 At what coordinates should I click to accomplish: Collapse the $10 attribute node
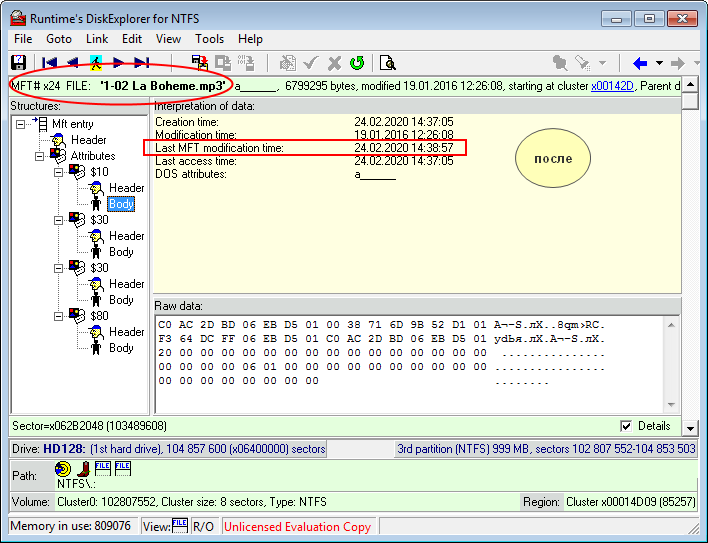(x=58, y=172)
